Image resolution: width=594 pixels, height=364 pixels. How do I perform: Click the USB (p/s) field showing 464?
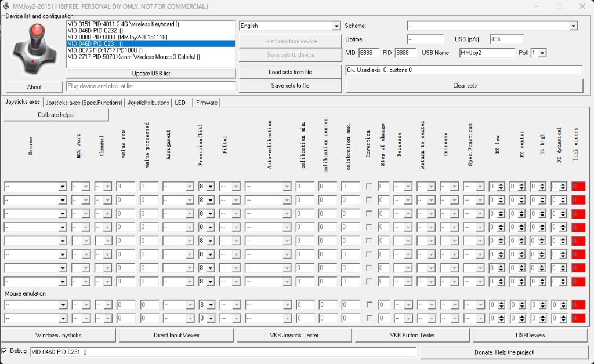[506, 39]
